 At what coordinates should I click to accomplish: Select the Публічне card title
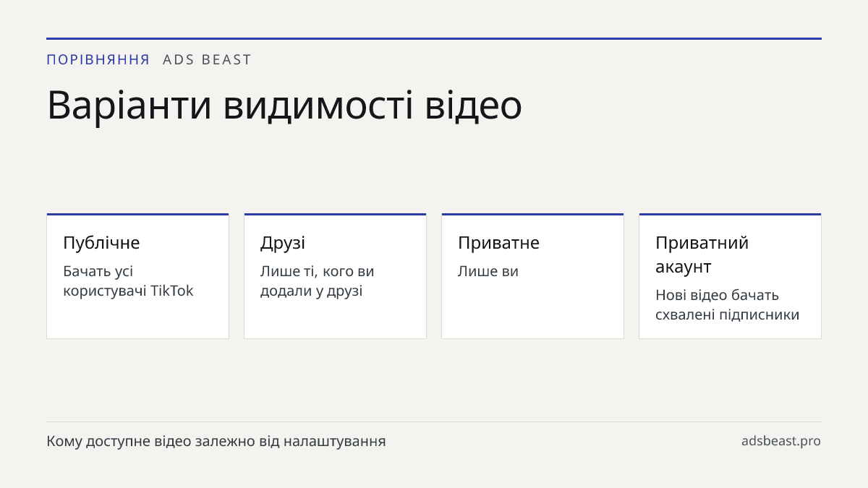pyautogui.click(x=101, y=243)
